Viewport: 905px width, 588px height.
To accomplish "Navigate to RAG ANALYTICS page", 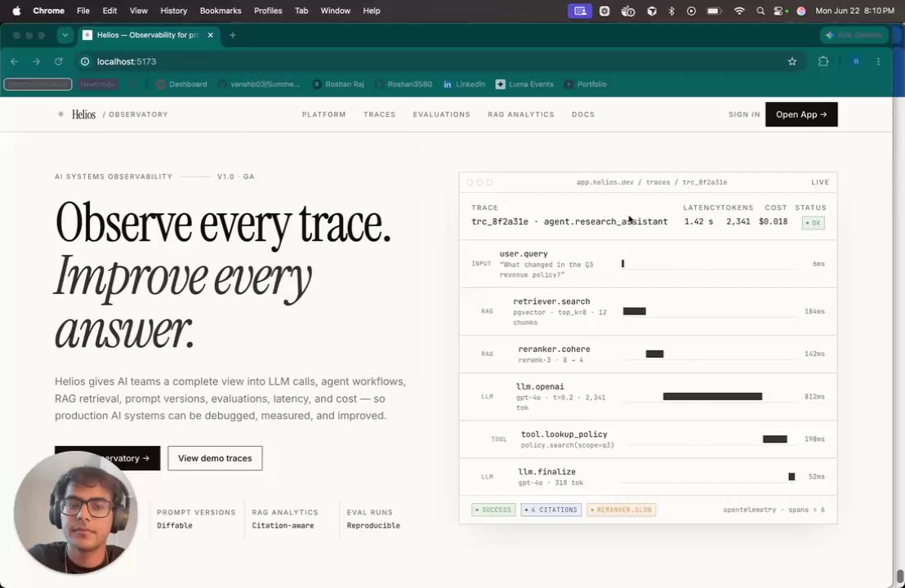I will click(520, 114).
